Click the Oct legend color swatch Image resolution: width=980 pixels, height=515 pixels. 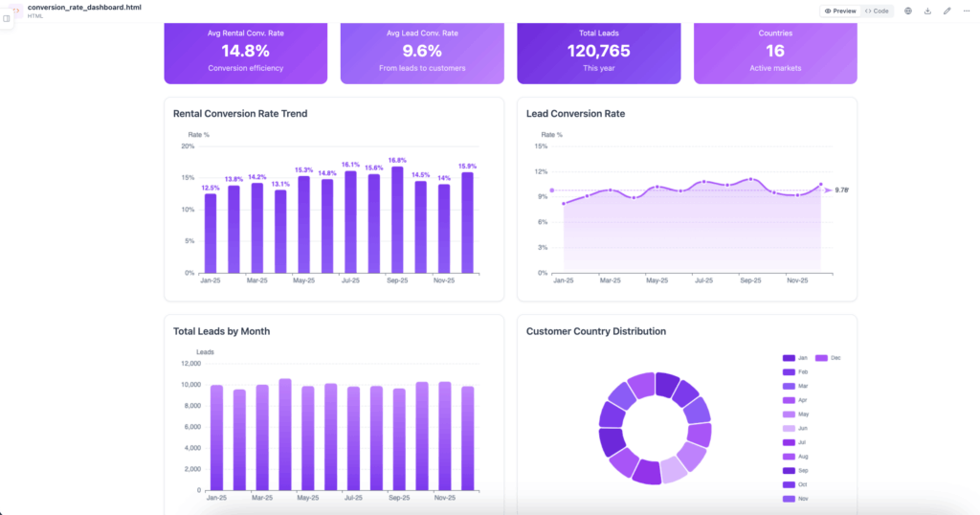[x=789, y=484]
